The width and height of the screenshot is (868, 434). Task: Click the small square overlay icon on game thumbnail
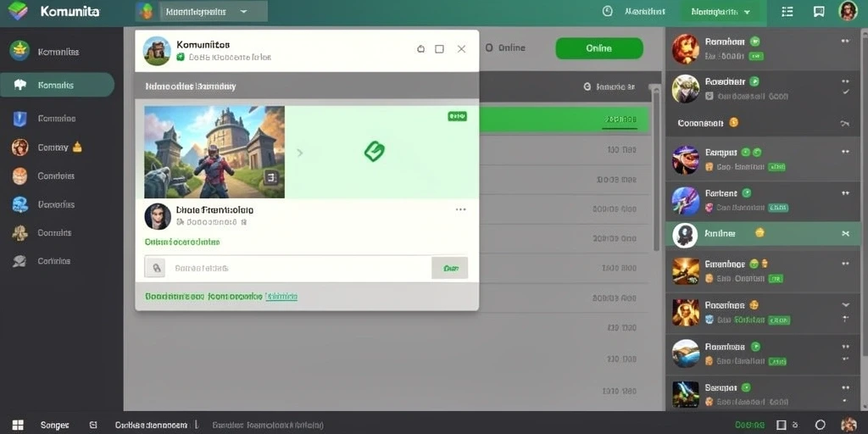pos(270,177)
